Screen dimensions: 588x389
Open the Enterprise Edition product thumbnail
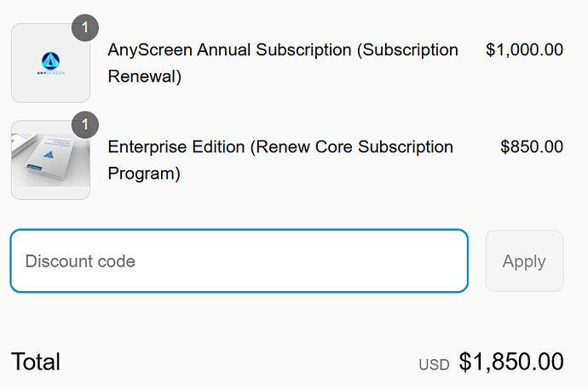(50, 160)
